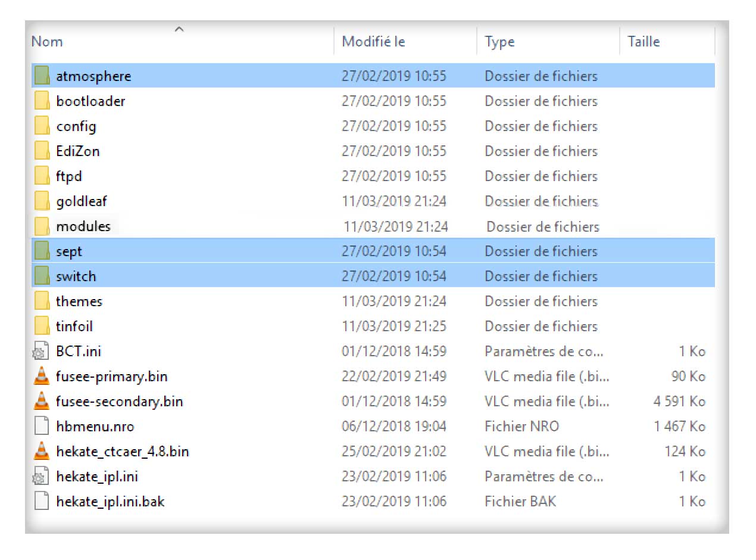
Task: Click Dossier de fichiers type for bootloader
Action: pyautogui.click(x=541, y=101)
